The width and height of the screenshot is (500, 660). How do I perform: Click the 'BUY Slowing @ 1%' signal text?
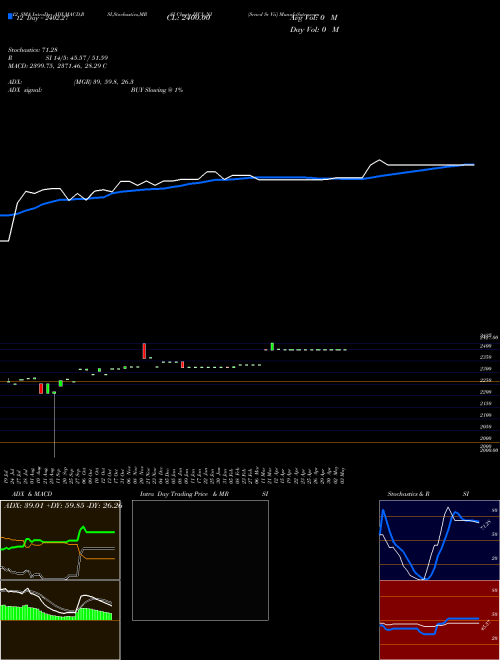coord(157,90)
